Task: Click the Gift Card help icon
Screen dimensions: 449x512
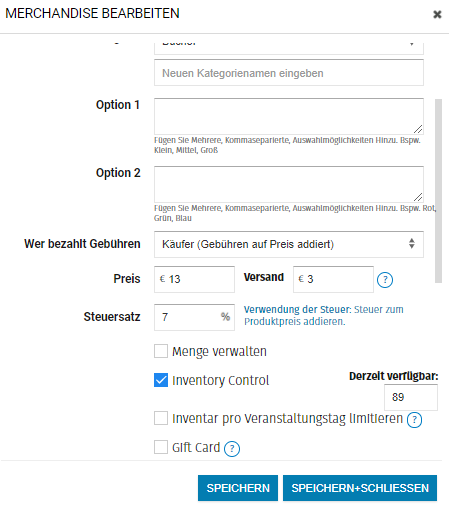Action: click(232, 449)
